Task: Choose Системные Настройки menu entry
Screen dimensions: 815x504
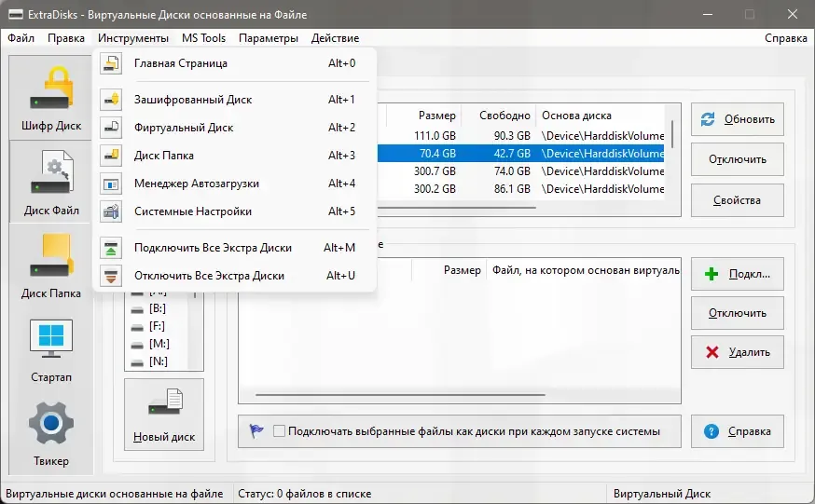Action: [x=234, y=211]
